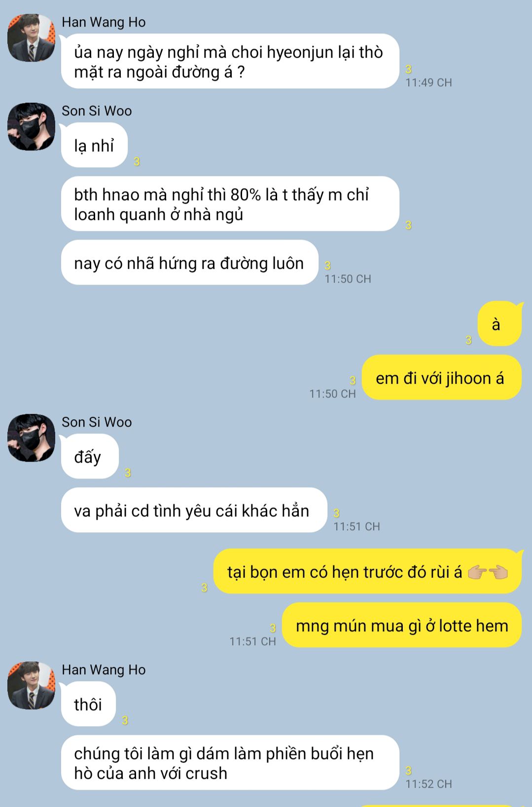Tap Son Si Woo's avatar beside 'đấy'
Image resolution: width=532 pixels, height=807 pixels.
(x=31, y=438)
